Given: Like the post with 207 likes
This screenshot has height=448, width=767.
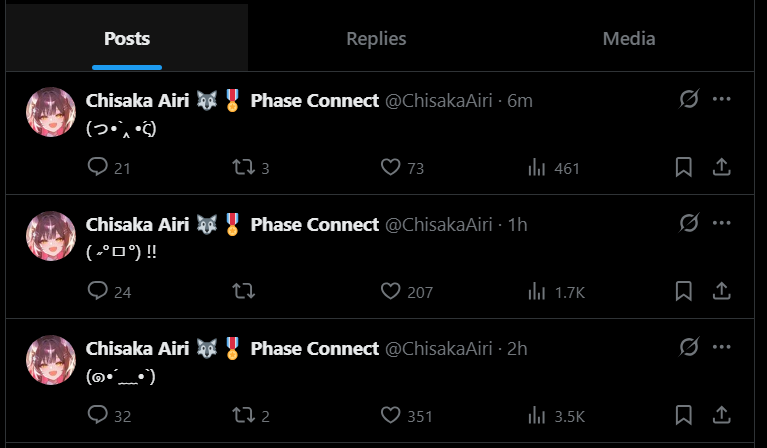Looking at the screenshot, I should click(391, 292).
